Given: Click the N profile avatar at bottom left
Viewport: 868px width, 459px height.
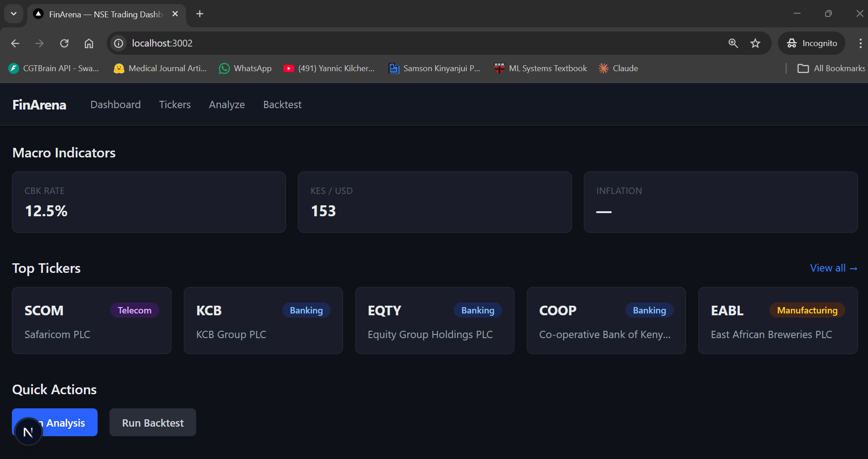Looking at the screenshot, I should (x=28, y=431).
